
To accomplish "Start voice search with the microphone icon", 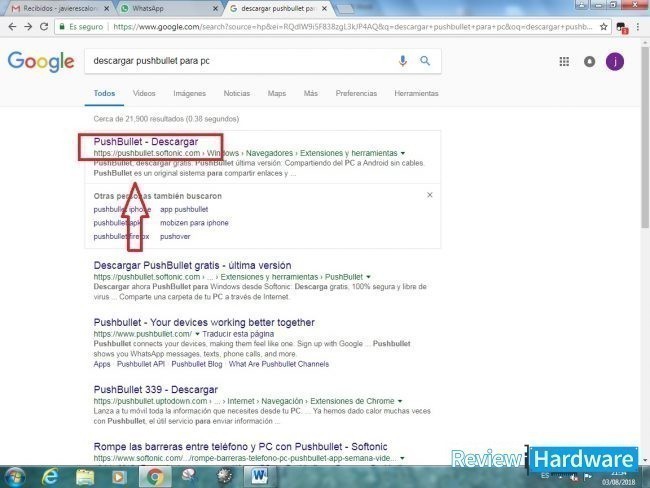I will (x=403, y=61).
